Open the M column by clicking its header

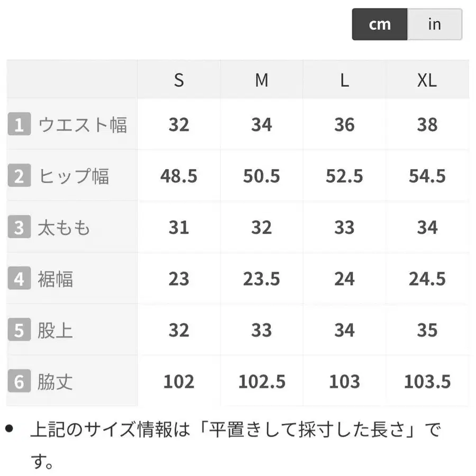tap(262, 80)
